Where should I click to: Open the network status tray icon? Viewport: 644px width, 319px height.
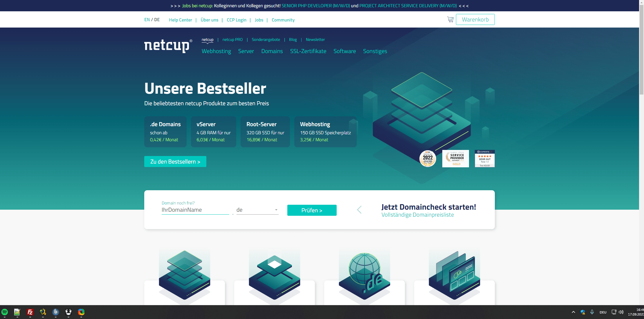coord(614,312)
